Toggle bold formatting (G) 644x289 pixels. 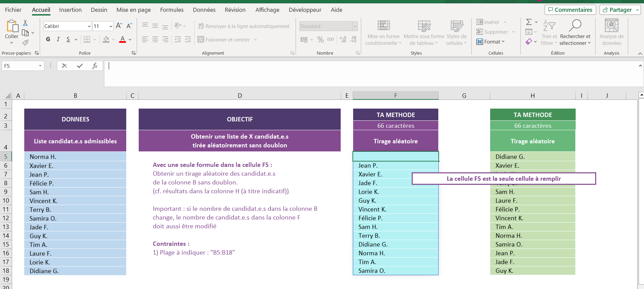point(48,39)
